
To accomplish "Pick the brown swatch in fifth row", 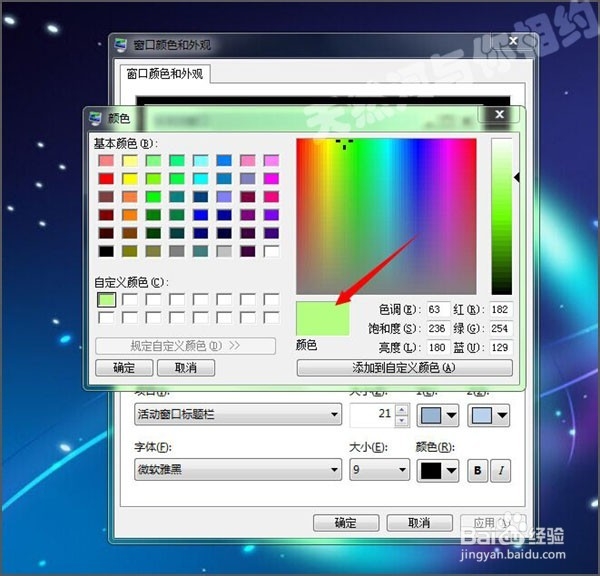I will [130, 233].
